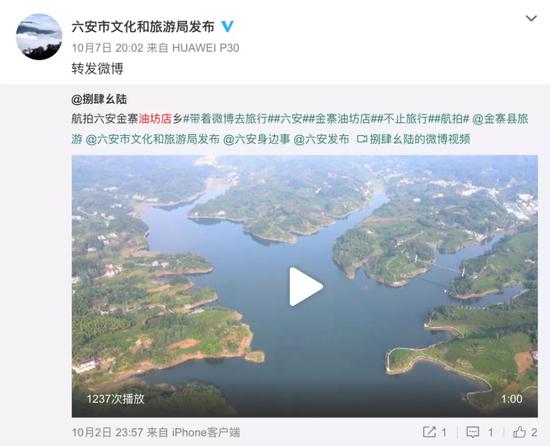Click the HUAWEI P30 source label
The width and height of the screenshot is (550, 446).
[206, 48]
